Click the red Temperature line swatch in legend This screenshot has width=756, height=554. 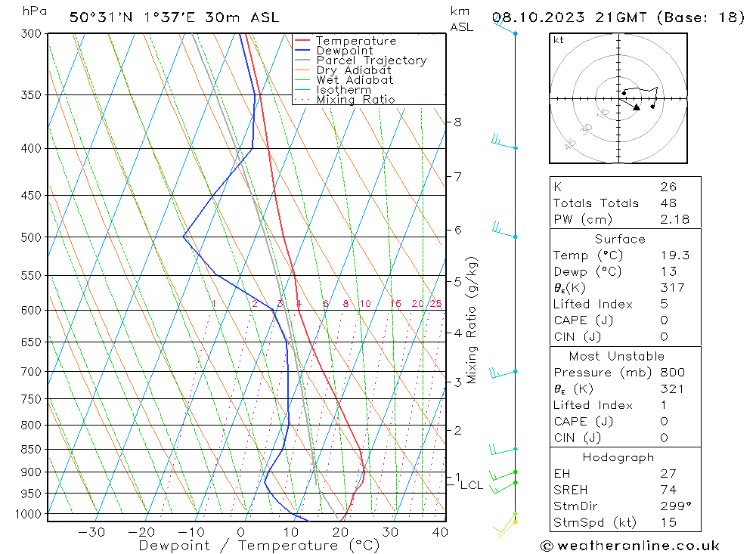(x=302, y=41)
